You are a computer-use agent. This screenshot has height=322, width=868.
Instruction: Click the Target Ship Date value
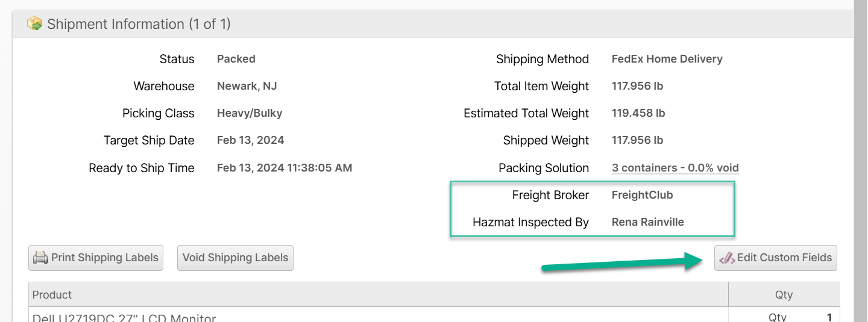pyautogui.click(x=250, y=140)
